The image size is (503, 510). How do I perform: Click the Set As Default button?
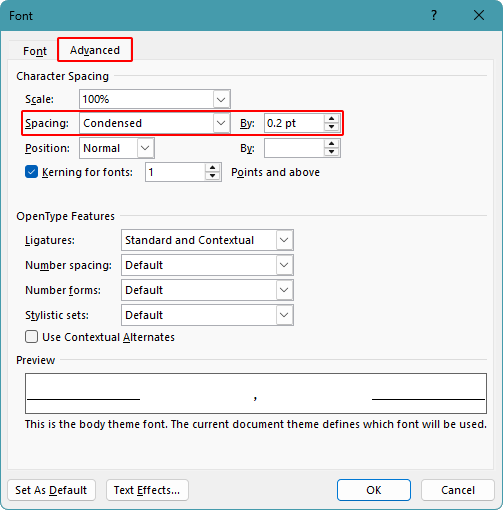(x=51, y=490)
